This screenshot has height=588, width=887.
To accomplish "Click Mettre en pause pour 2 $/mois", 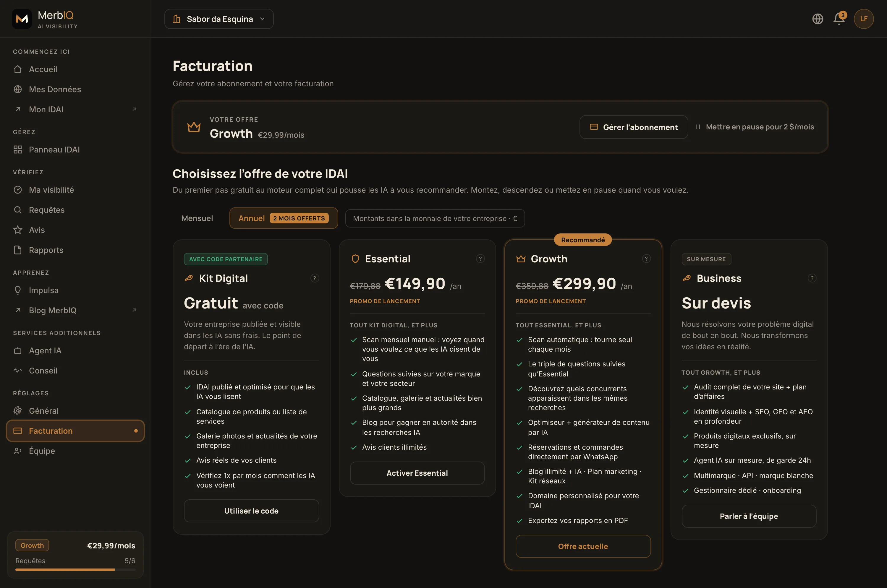I will 755,127.
